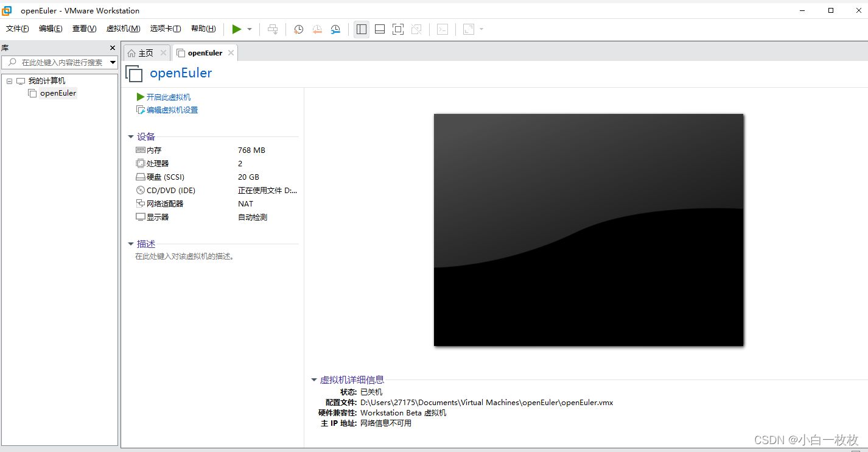868x452 pixels.
Task: Click the magnifier icon in library search
Action: click(x=12, y=62)
